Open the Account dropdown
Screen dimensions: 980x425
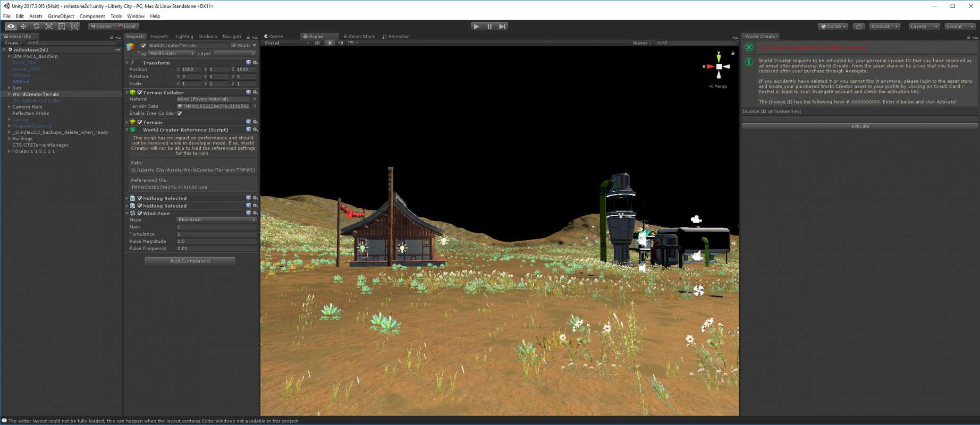click(884, 26)
